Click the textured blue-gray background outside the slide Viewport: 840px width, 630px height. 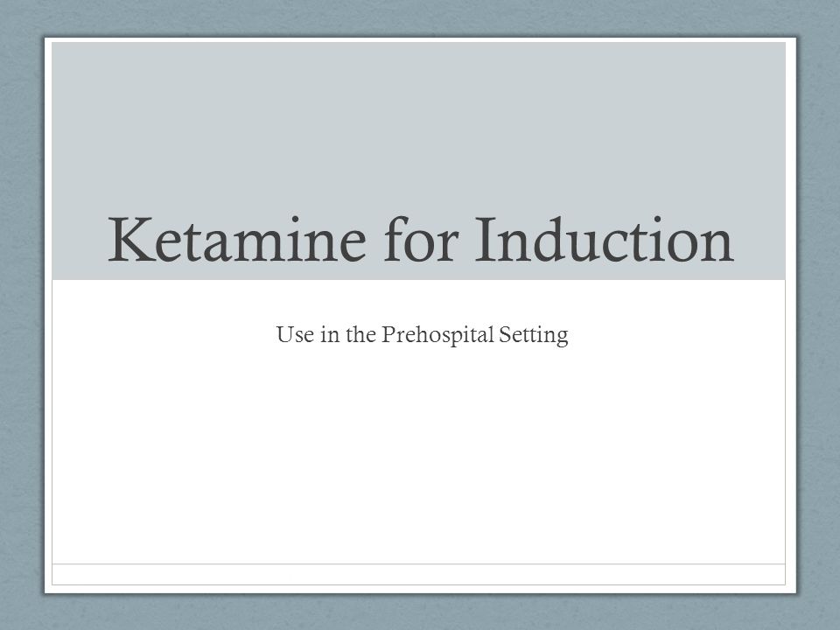tap(21, 321)
